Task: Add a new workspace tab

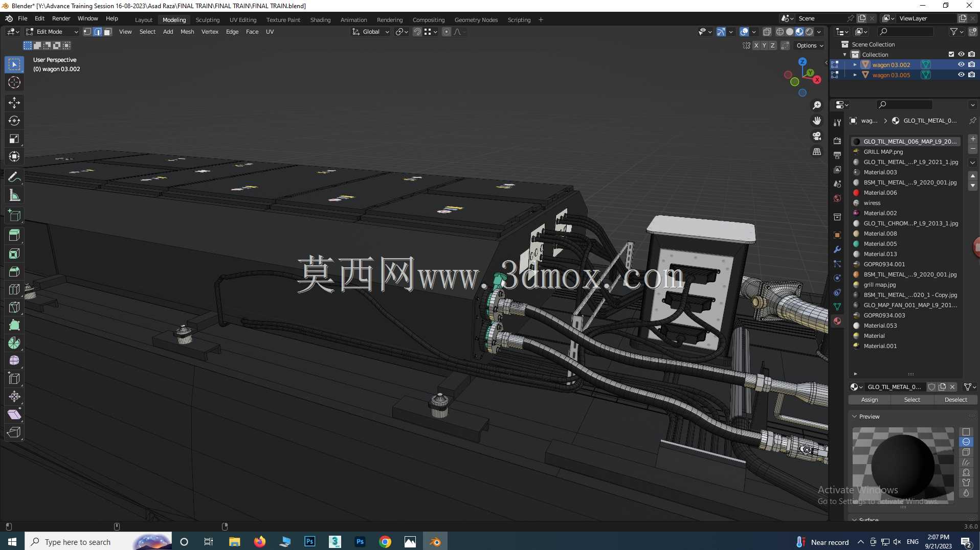Action: coord(541,20)
